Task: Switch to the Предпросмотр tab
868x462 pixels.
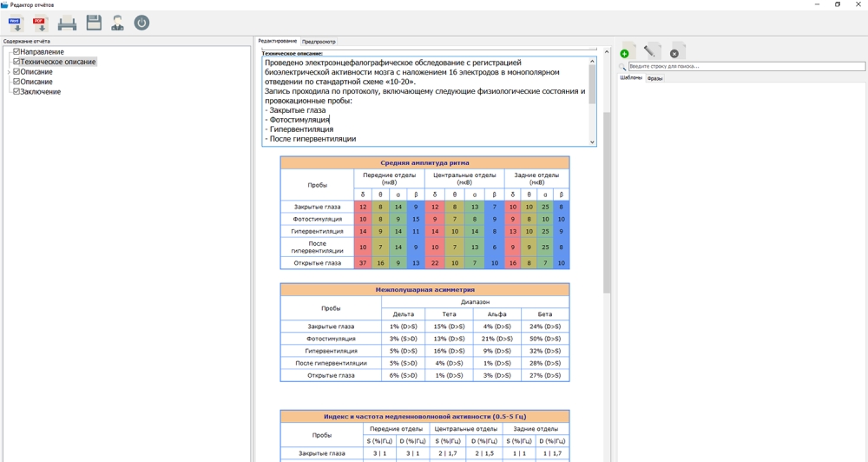Action: click(x=319, y=42)
